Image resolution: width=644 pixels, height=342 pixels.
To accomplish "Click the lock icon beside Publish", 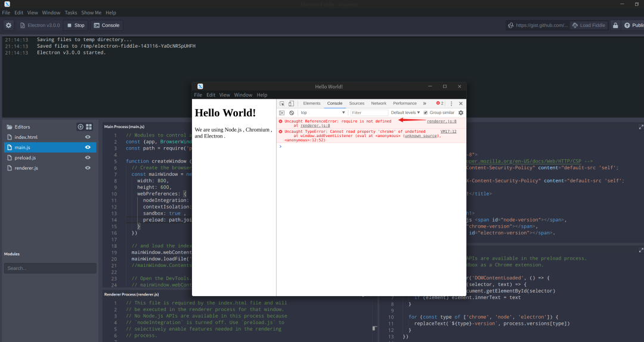I will (615, 25).
